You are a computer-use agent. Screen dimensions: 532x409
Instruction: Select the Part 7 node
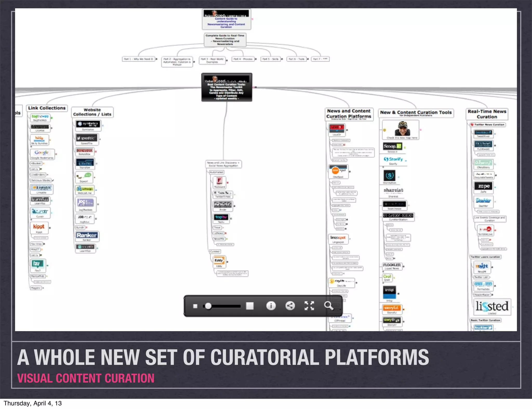(x=320, y=59)
